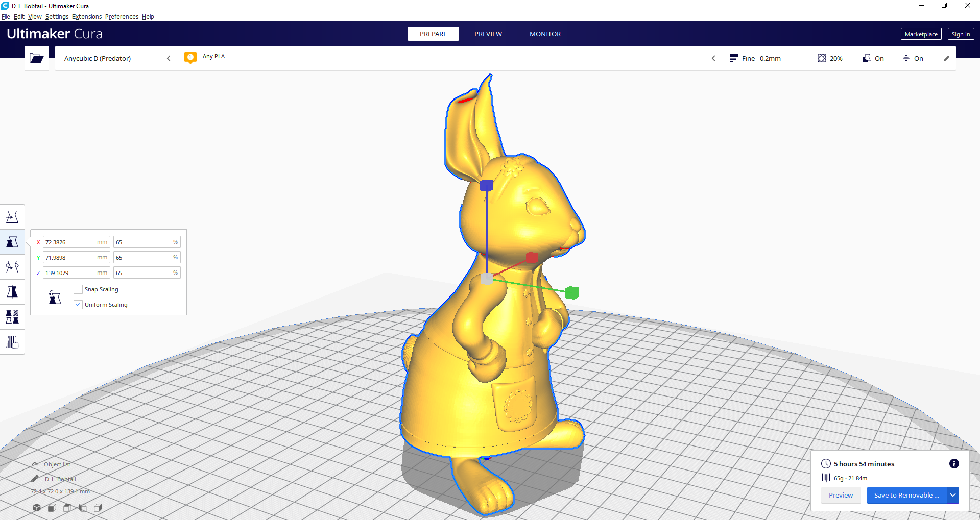Open the Edit menu

click(x=19, y=16)
